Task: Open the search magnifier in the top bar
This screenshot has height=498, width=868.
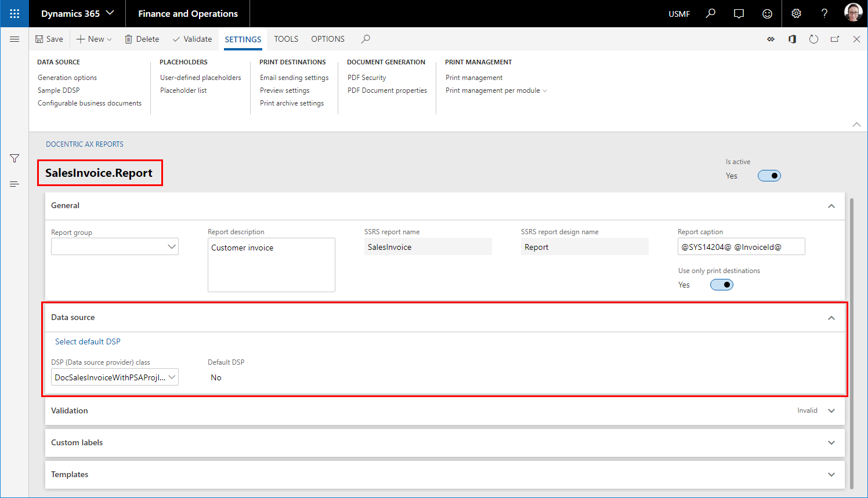Action: (711, 13)
